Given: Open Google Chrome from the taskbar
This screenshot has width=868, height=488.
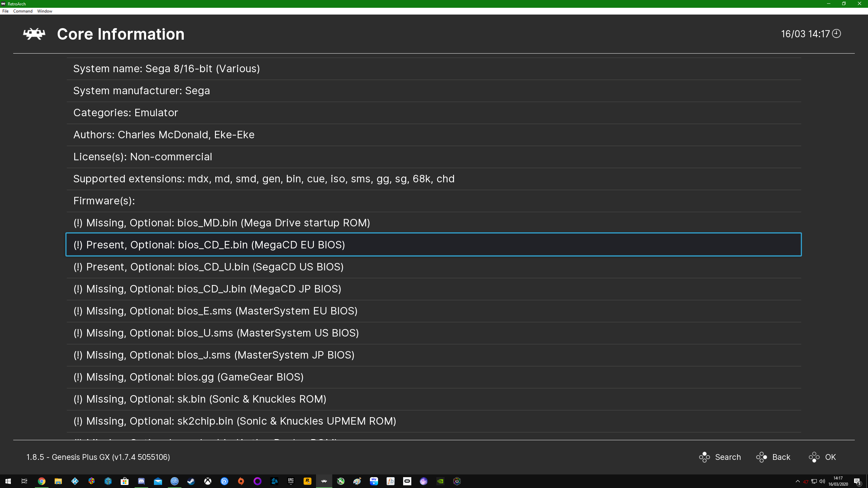Looking at the screenshot, I should tap(42, 481).
